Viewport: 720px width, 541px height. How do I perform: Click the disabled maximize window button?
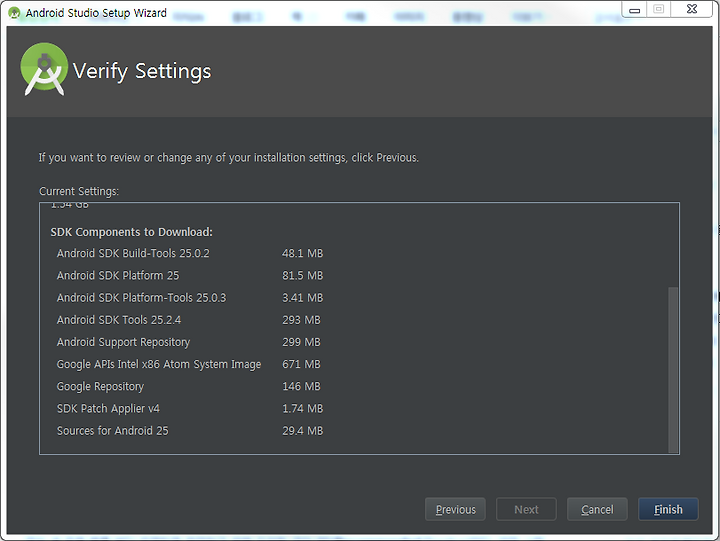(x=658, y=9)
